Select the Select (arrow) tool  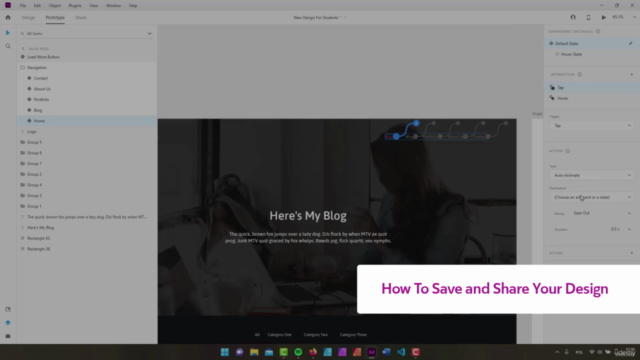[8, 33]
